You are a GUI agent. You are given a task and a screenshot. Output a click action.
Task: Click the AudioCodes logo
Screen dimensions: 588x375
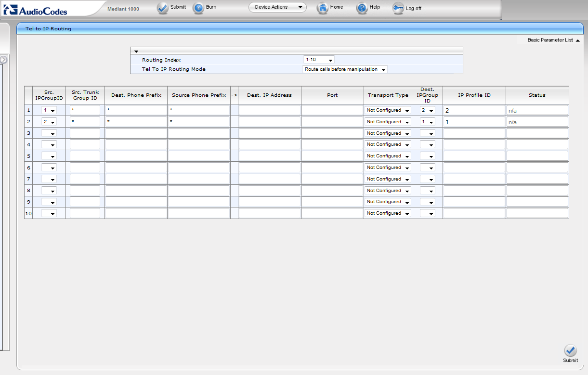(x=36, y=9)
